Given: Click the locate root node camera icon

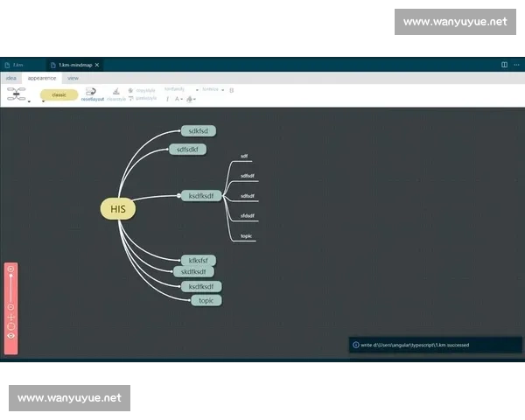Looking at the screenshot, I should coord(10,326).
